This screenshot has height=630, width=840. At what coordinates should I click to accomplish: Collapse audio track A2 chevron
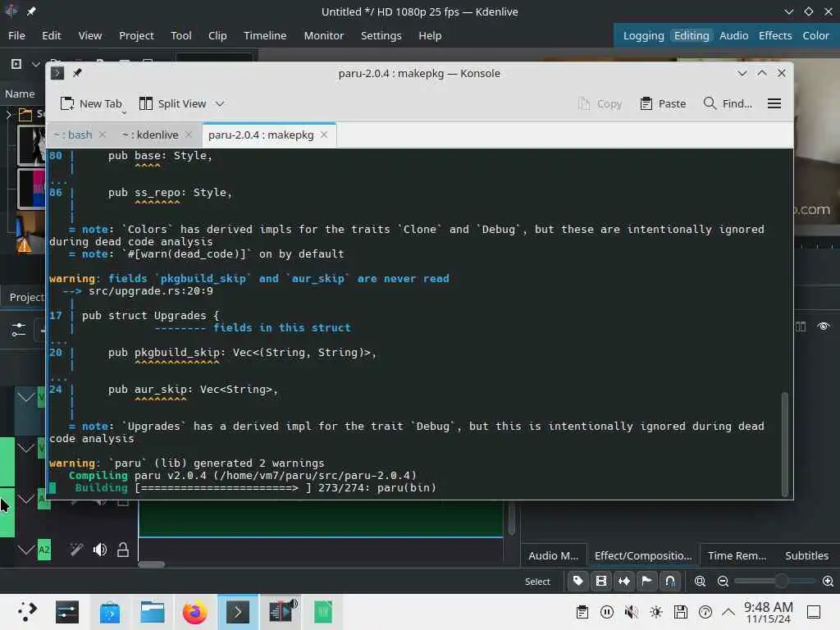click(25, 550)
